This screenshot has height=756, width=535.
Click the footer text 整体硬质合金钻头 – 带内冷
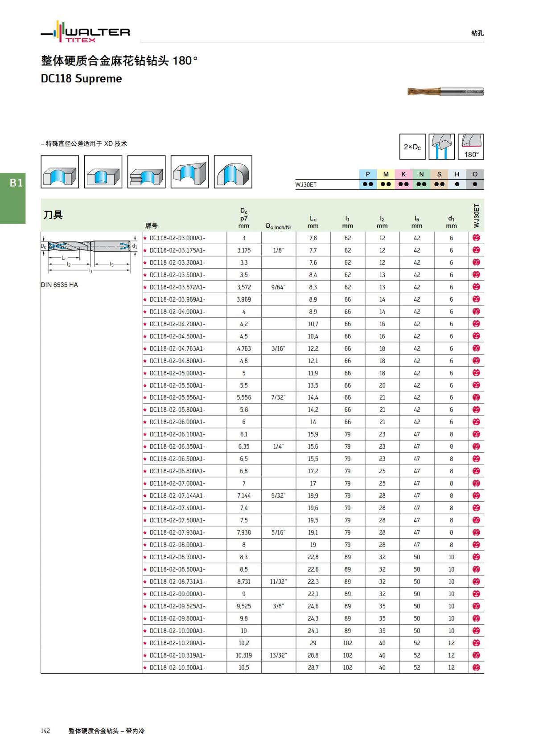click(x=107, y=731)
